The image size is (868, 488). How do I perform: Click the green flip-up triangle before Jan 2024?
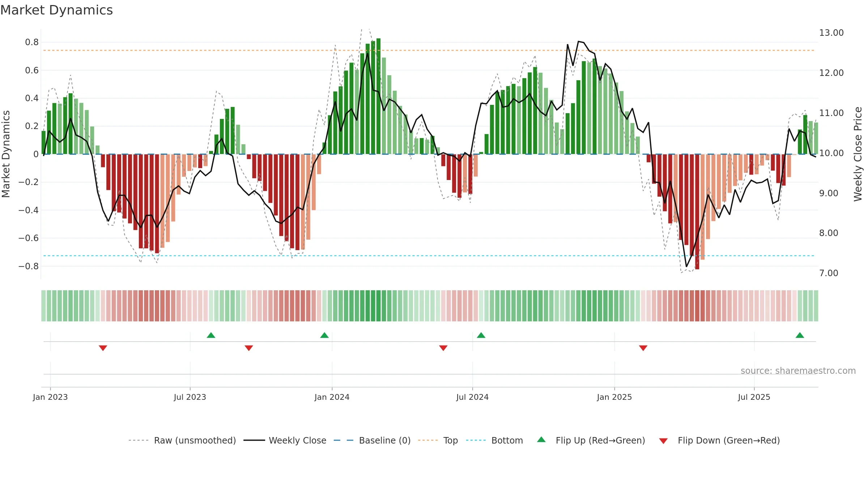[324, 335]
